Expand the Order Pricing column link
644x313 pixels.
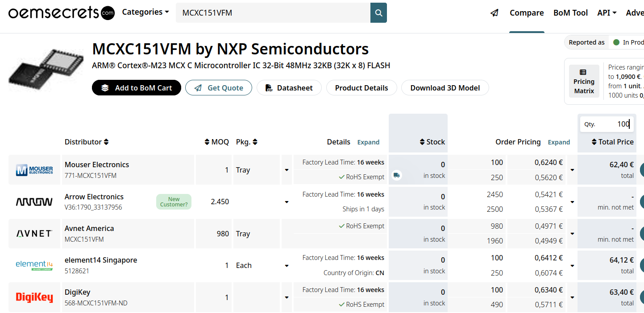click(x=559, y=142)
